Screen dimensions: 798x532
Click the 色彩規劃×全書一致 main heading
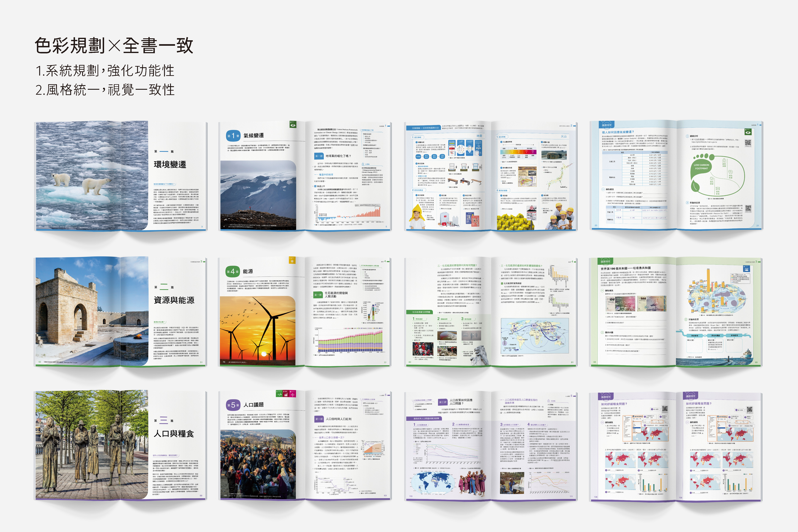pos(114,46)
